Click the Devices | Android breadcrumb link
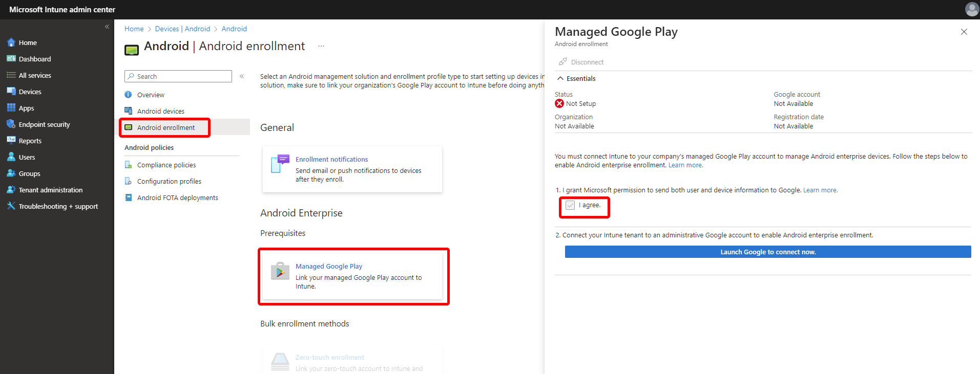This screenshot has height=374, width=980. [182, 29]
